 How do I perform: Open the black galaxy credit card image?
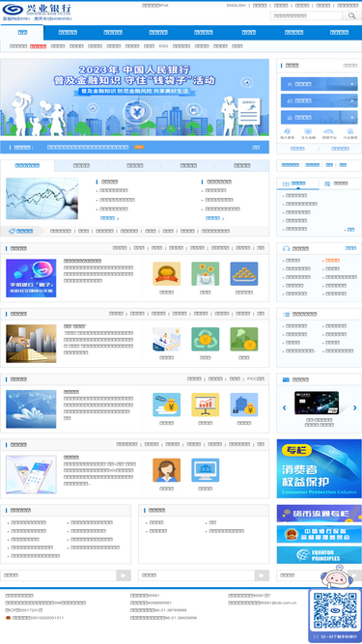point(317,403)
